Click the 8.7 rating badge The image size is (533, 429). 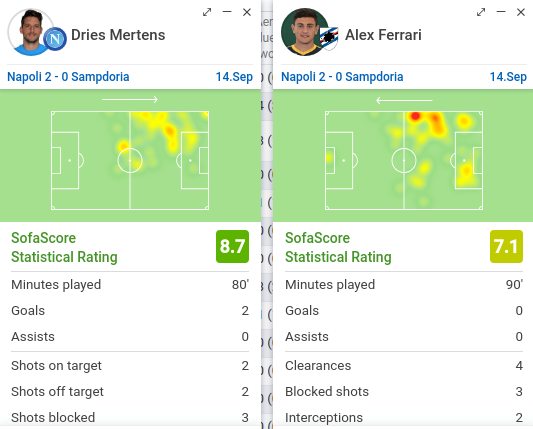233,246
